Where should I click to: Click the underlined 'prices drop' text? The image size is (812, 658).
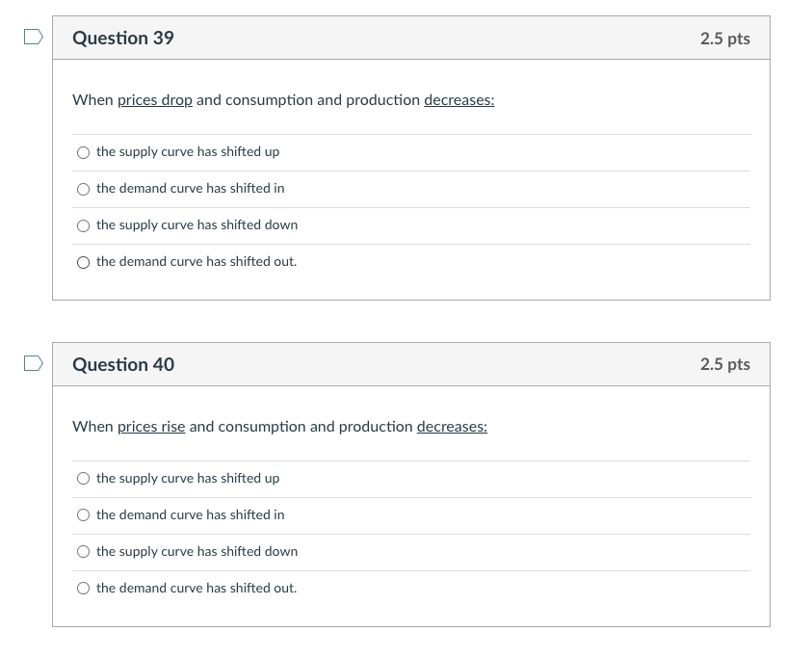tap(155, 100)
